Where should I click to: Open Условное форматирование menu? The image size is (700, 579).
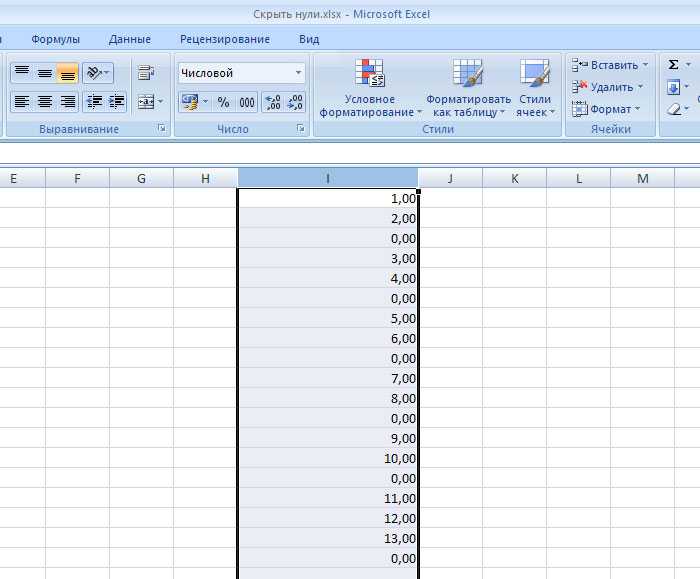tap(370, 88)
